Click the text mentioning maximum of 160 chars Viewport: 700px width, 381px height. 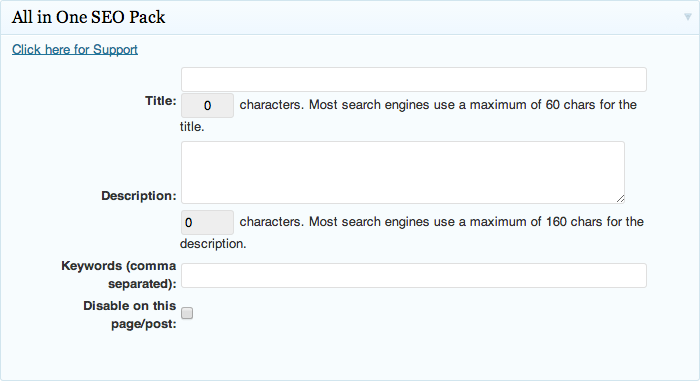[x=412, y=232]
